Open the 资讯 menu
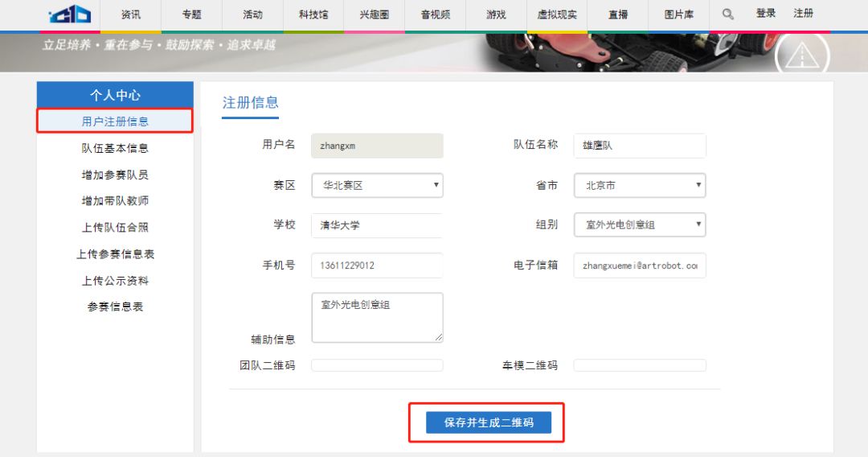The image size is (868, 457). point(131,14)
